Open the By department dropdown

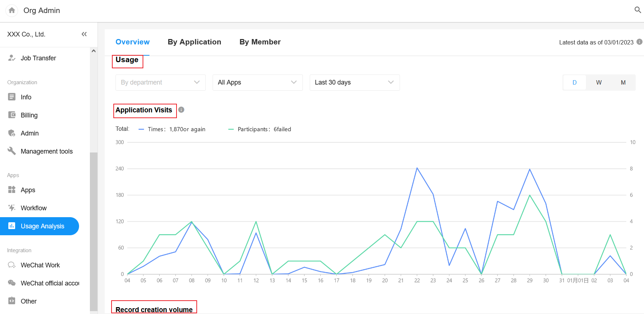click(x=160, y=83)
